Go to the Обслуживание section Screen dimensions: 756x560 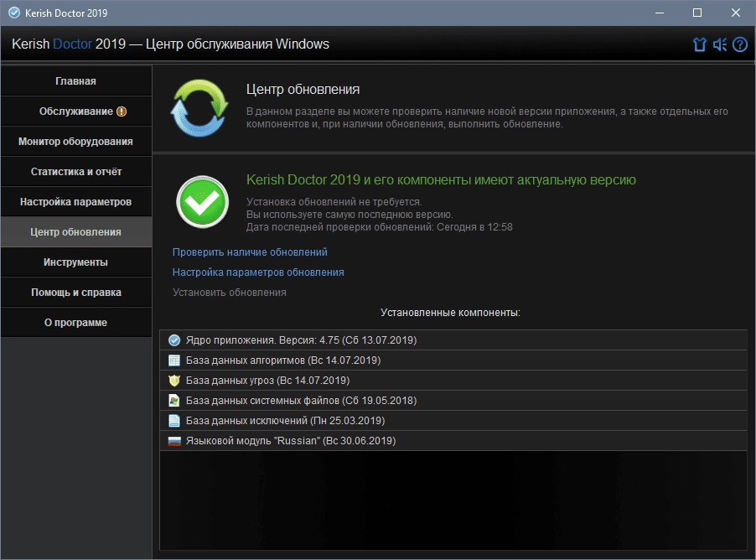76,111
